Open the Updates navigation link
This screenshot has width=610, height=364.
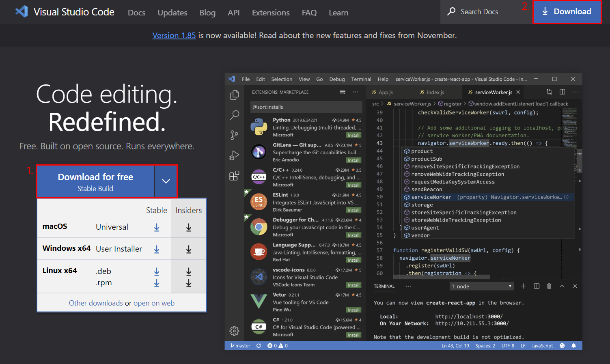[172, 13]
